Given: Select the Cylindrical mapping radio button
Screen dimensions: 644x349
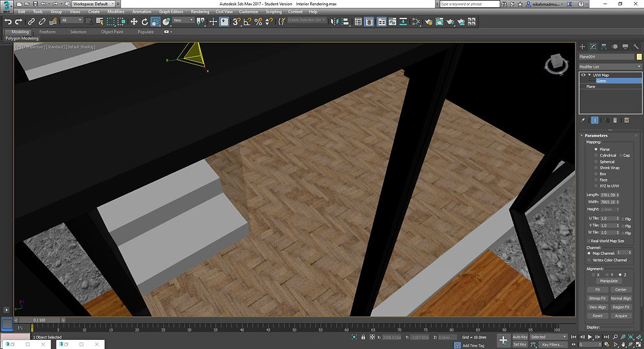Looking at the screenshot, I should coord(596,156).
